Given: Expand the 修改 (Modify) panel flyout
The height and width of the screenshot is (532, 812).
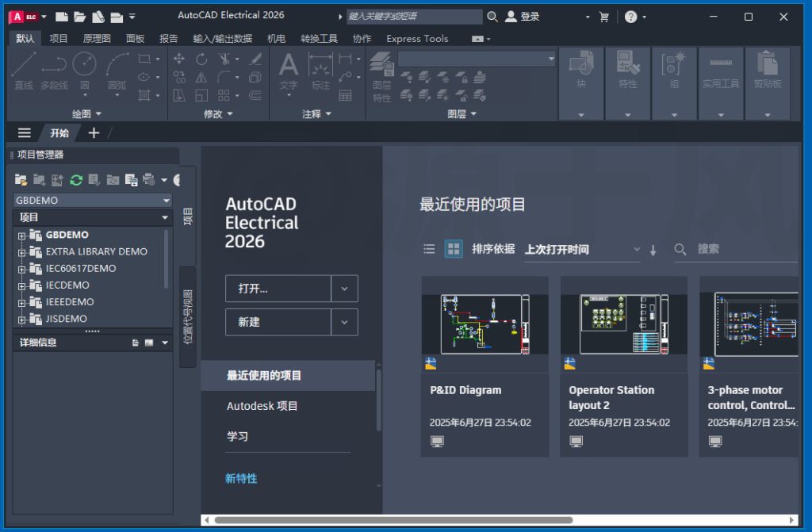Looking at the screenshot, I should point(219,113).
